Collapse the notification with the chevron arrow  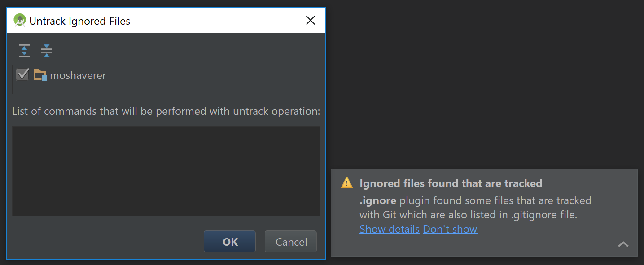(623, 244)
